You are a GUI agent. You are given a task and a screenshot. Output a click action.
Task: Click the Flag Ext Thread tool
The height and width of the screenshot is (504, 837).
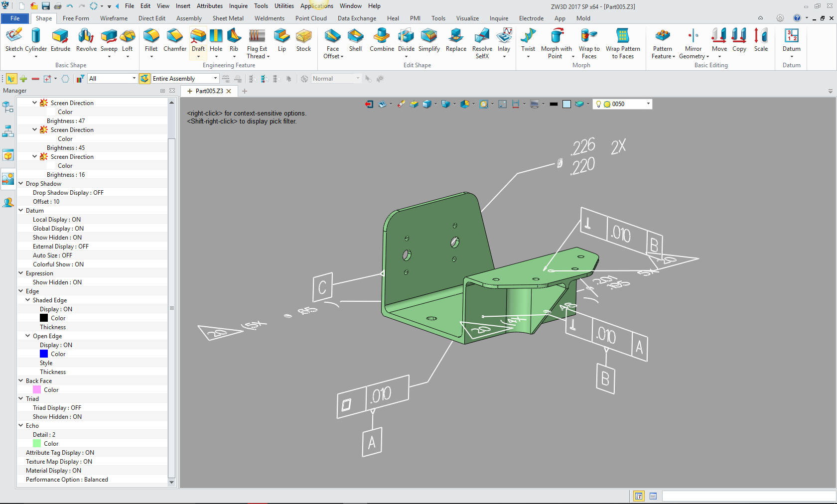257,43
